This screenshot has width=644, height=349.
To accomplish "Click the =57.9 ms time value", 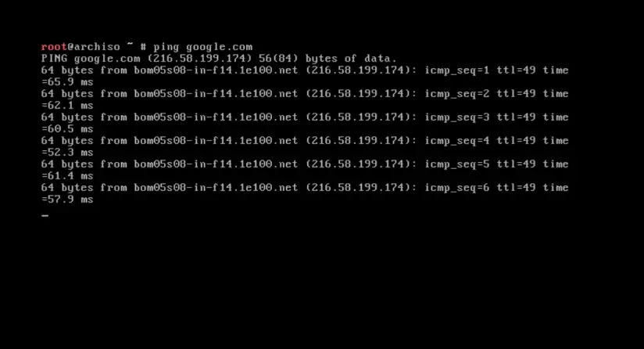I will point(67,200).
